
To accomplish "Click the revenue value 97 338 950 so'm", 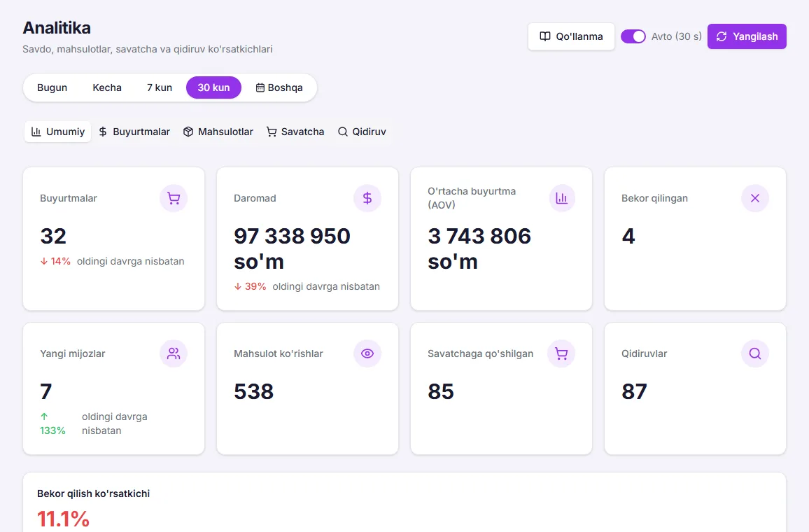I will pos(292,248).
